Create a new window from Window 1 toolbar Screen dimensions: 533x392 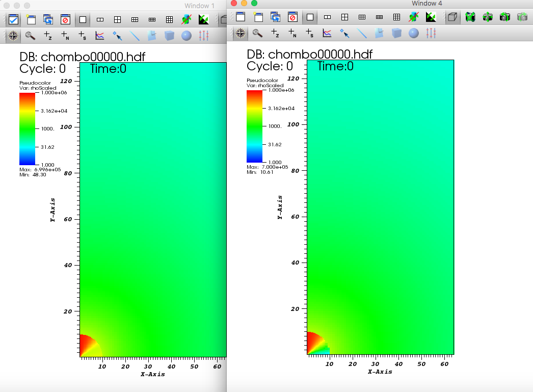coord(31,19)
